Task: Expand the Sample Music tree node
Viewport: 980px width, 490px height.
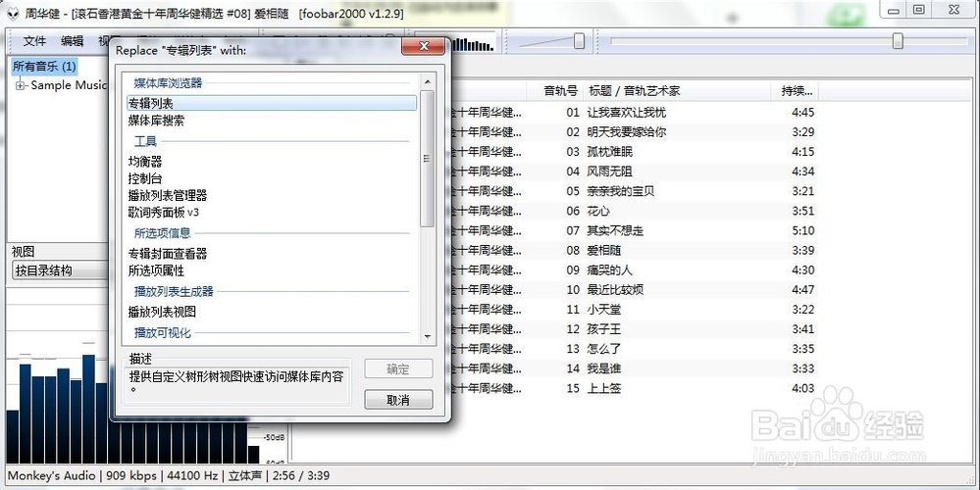Action: coord(20,85)
